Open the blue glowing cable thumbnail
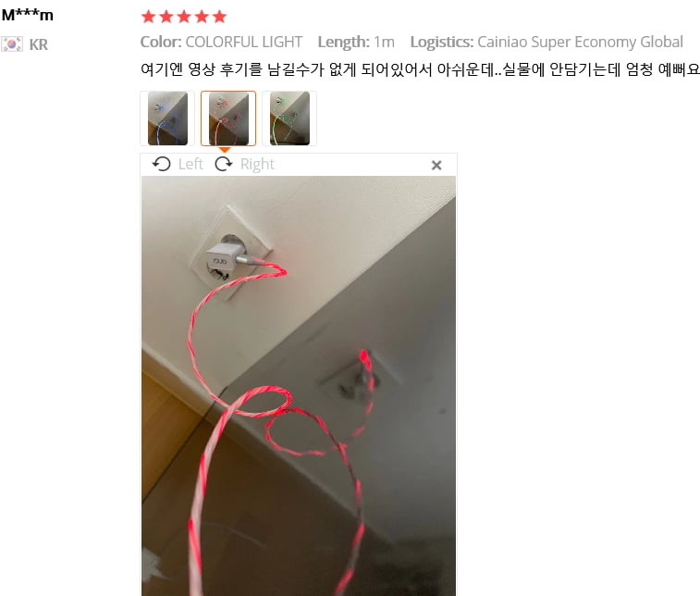Screen dimensions: 700x596 tap(167, 118)
